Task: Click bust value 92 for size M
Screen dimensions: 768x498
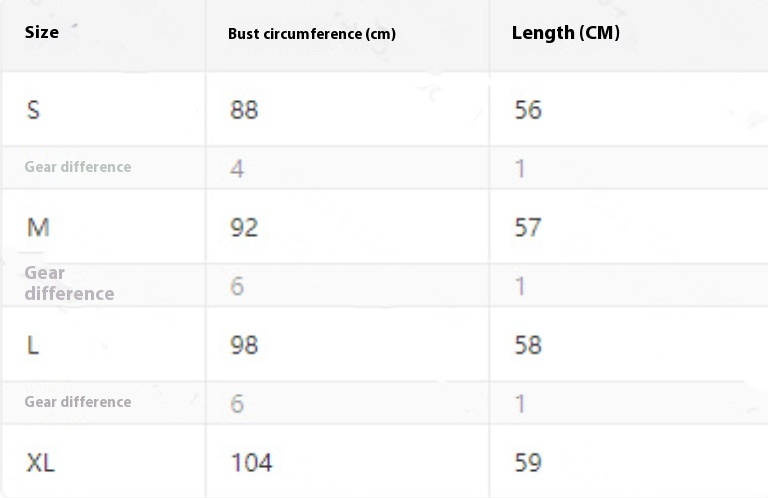Action: click(x=244, y=227)
